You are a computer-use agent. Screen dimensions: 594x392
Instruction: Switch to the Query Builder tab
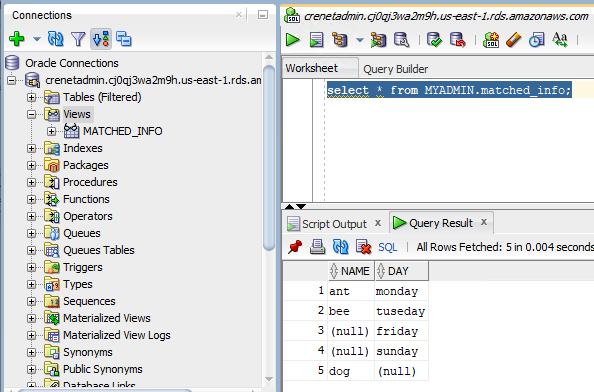click(x=395, y=69)
